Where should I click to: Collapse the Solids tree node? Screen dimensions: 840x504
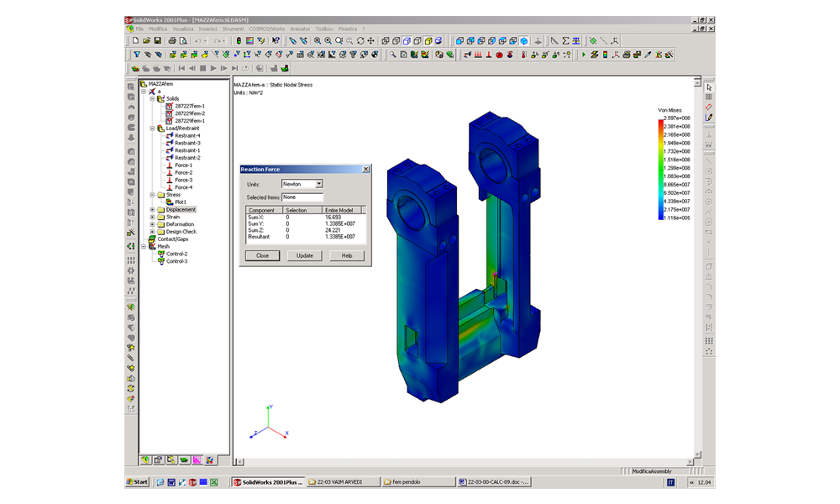click(x=152, y=98)
